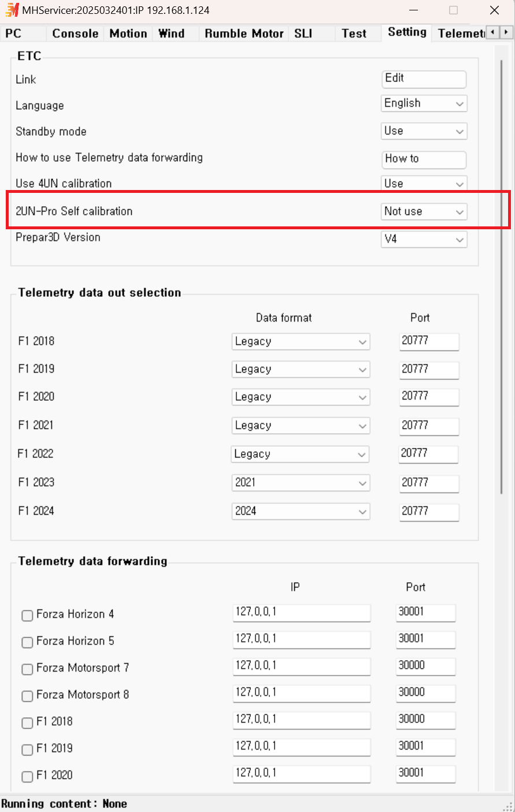Focus the Forza Motorsport 7 IP field
515x812 pixels.
pyautogui.click(x=302, y=666)
